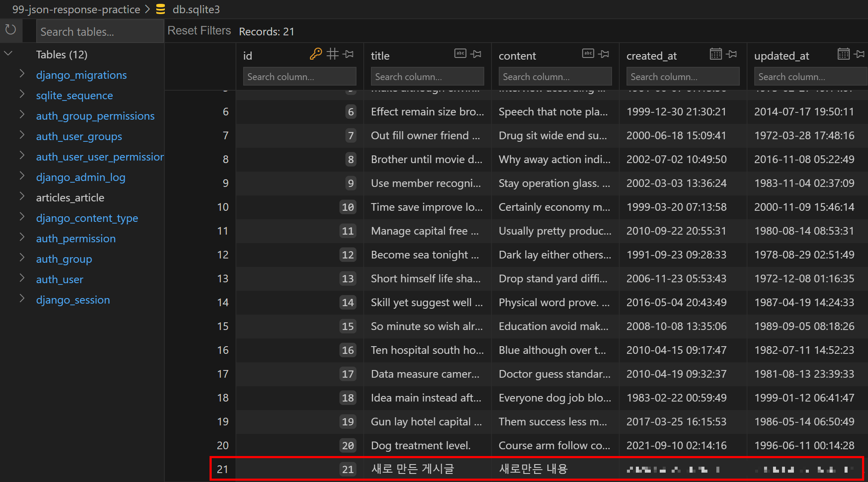
Task: Expand the auth_user table node
Action: [22, 278]
